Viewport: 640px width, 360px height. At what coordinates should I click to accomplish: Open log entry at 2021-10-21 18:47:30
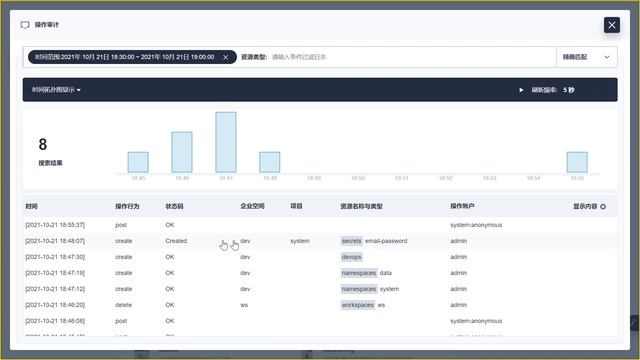pos(320,257)
